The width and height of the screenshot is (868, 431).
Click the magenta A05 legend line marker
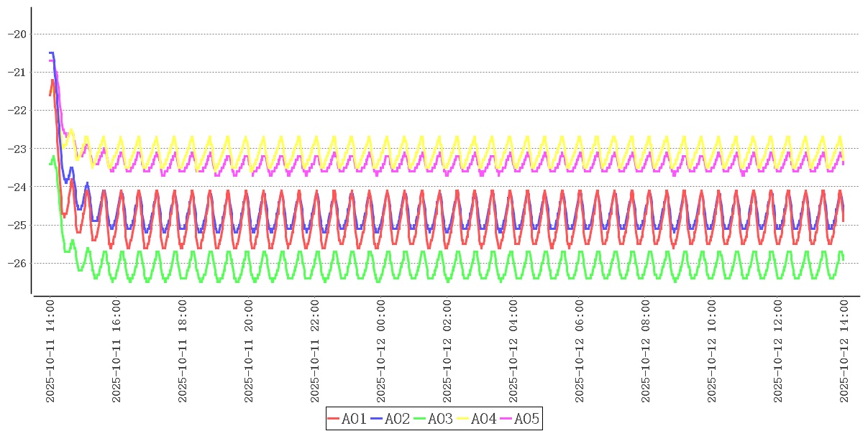click(x=506, y=419)
